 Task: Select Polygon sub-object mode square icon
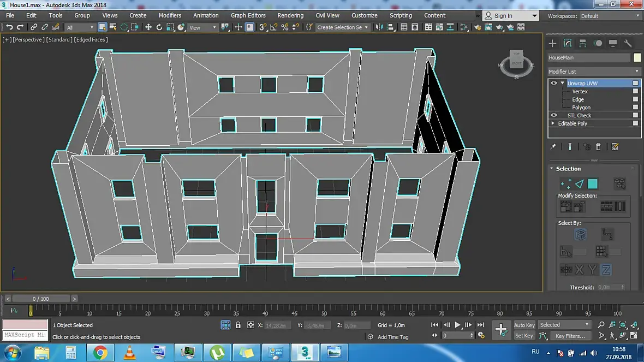coord(593,184)
